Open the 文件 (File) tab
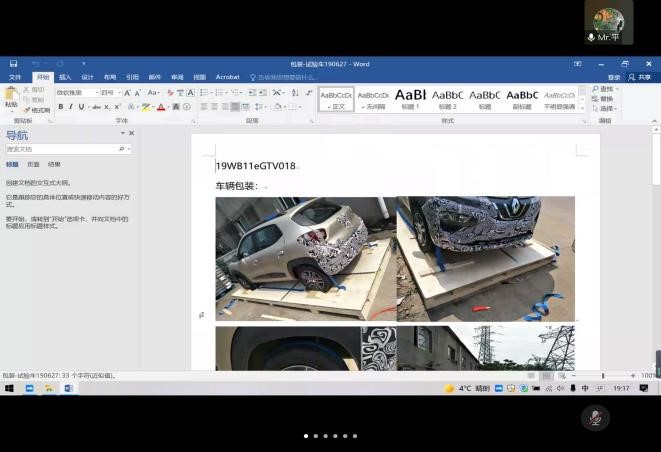The width and height of the screenshot is (661, 452). pos(15,77)
